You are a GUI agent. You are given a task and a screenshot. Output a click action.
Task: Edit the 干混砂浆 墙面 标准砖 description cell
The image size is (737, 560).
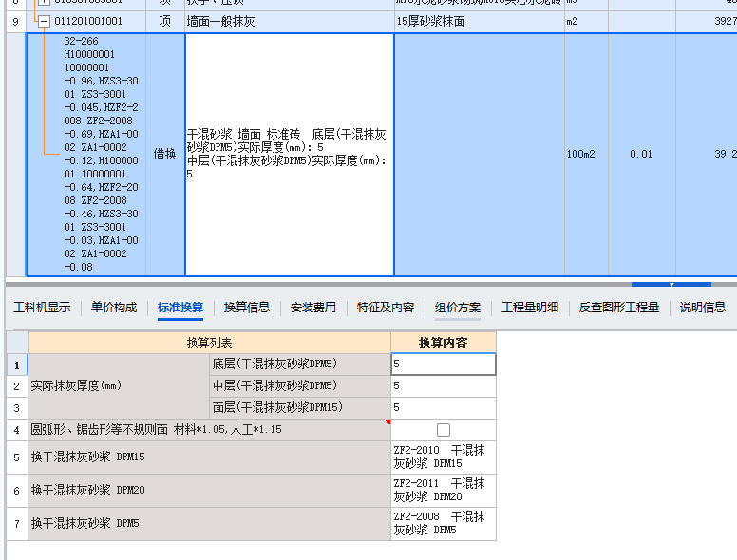(x=290, y=154)
